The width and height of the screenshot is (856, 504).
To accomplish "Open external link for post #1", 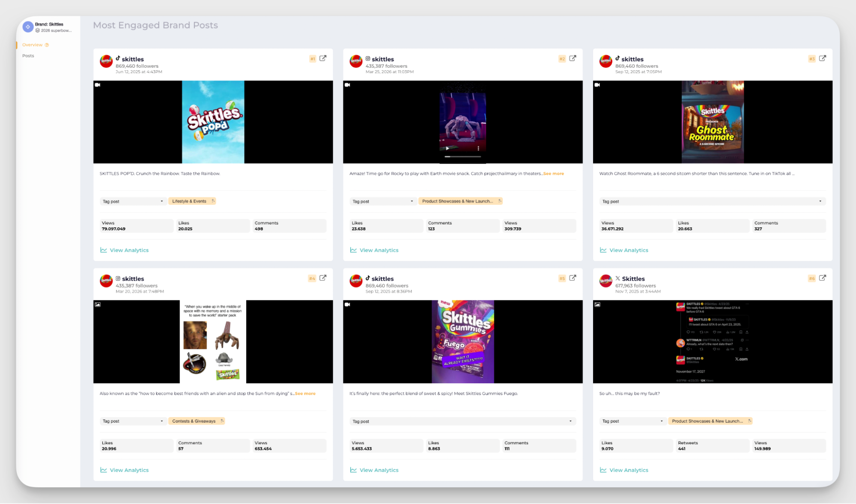I will 323,58.
